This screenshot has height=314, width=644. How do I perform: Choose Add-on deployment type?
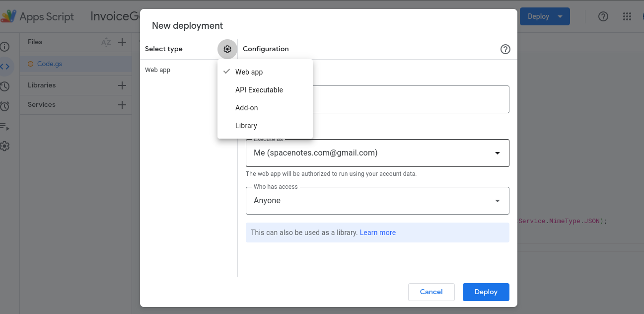(x=265, y=108)
